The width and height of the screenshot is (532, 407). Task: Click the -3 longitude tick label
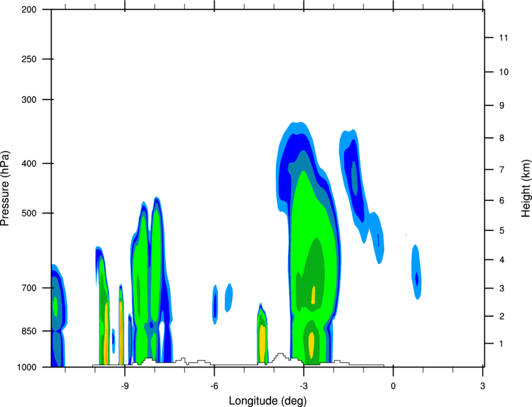click(x=304, y=386)
